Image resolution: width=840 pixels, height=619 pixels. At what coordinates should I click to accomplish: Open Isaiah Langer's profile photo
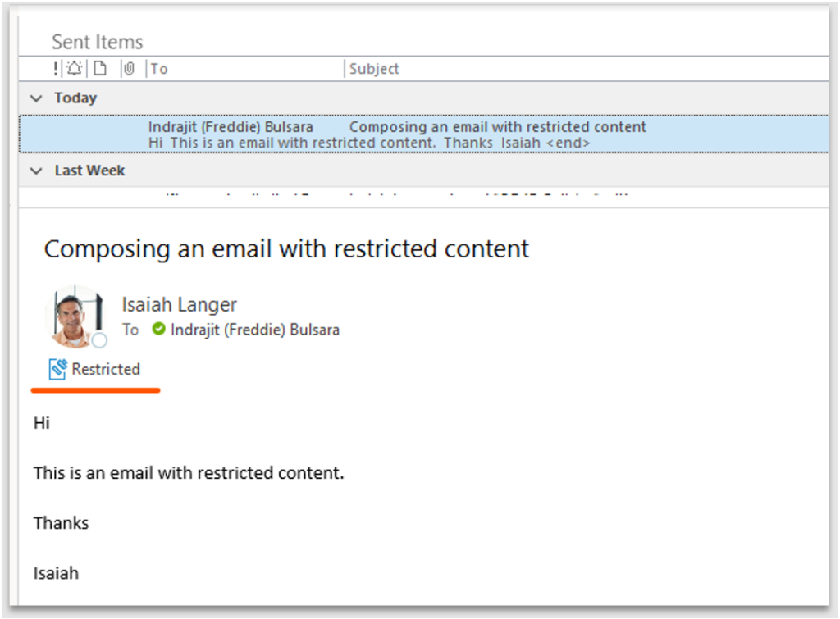[75, 316]
